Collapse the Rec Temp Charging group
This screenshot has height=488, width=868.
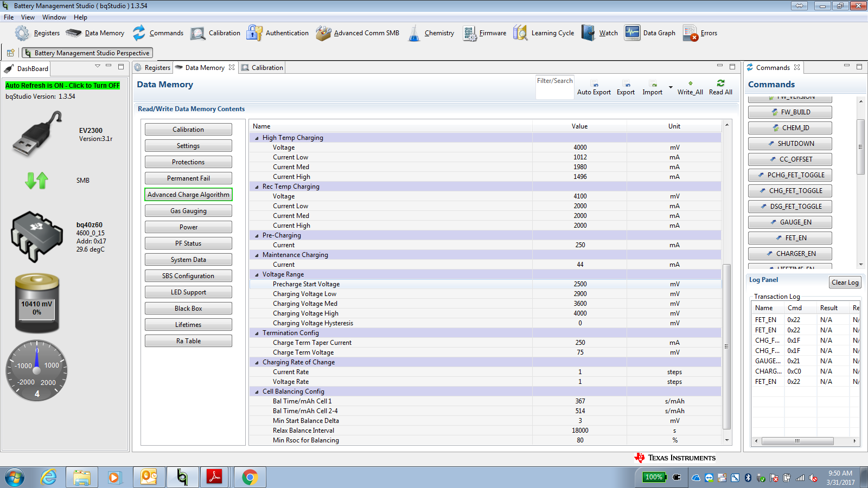[x=257, y=187]
